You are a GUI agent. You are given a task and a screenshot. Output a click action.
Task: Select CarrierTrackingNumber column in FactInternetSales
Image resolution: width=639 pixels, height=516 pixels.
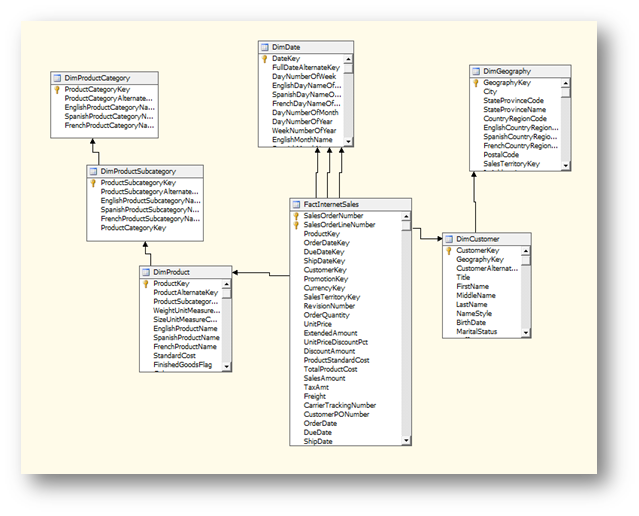[x=340, y=406]
